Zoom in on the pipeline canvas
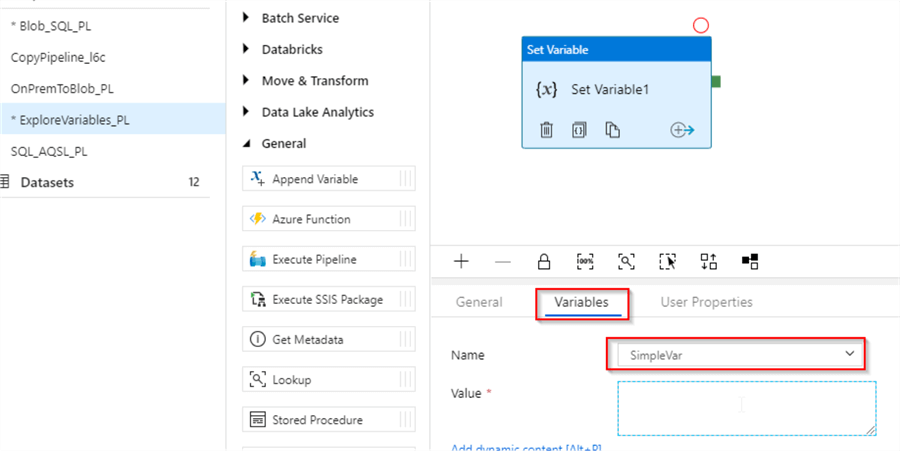Image resolution: width=900 pixels, height=451 pixels. [461, 261]
